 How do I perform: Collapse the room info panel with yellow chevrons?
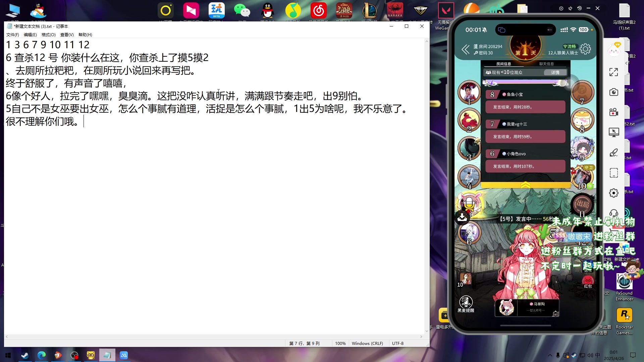click(525, 185)
